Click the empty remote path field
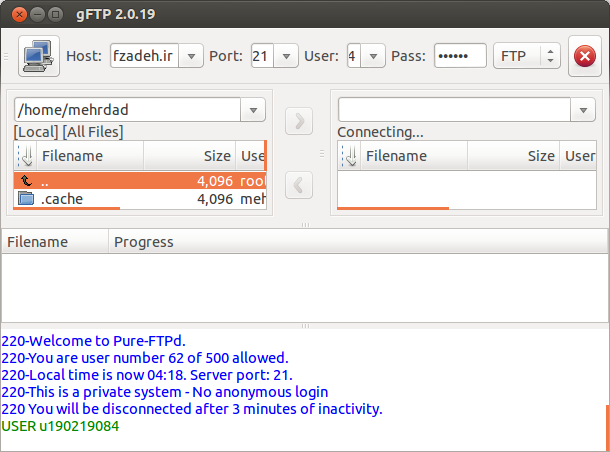The width and height of the screenshot is (610, 452). coord(454,110)
